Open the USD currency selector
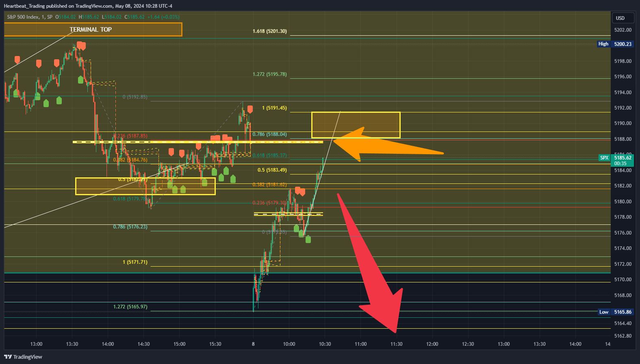This screenshot has height=364, width=640. pos(623,18)
